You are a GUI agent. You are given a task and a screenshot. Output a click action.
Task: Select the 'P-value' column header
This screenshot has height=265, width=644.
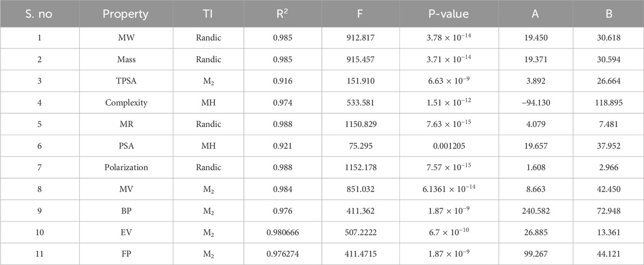pyautogui.click(x=448, y=14)
